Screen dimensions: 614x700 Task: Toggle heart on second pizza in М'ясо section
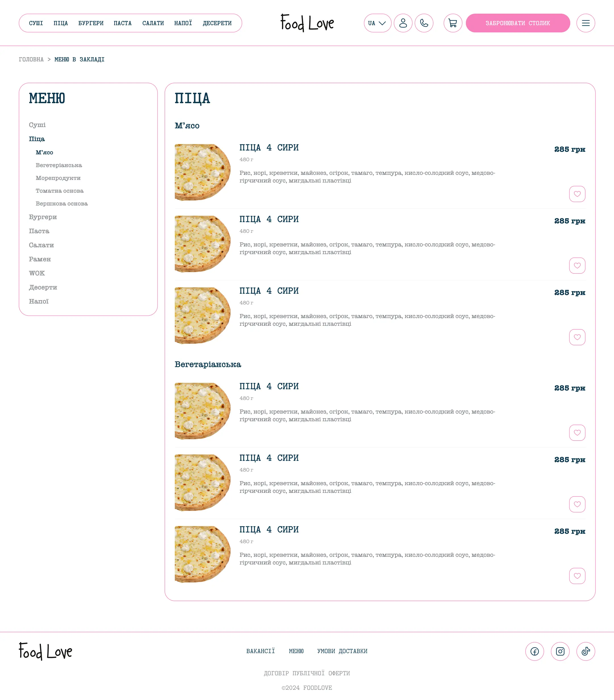click(577, 265)
